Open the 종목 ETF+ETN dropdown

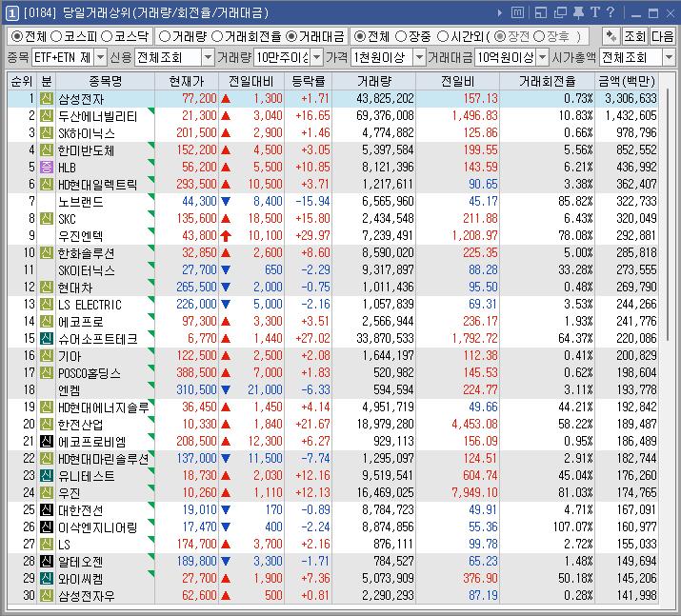100,57
